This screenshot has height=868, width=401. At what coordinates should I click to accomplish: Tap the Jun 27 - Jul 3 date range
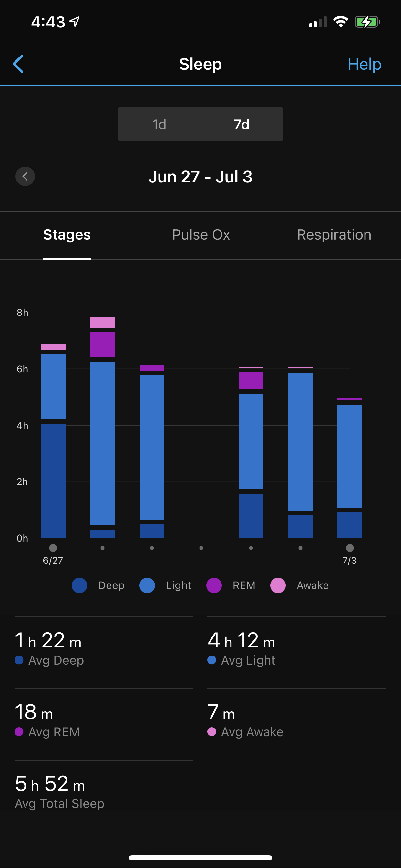[200, 177]
